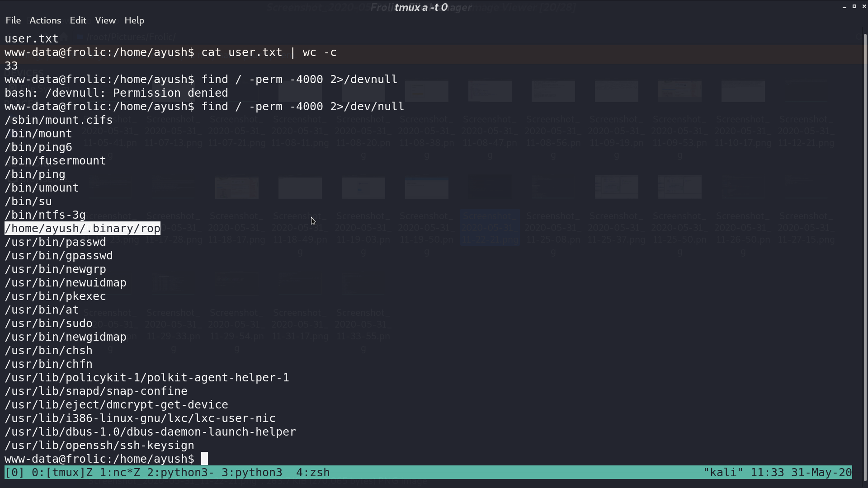Viewport: 868px width, 488px height.
Task: Select tmux window 2:python3 in status bar
Action: tap(180, 472)
